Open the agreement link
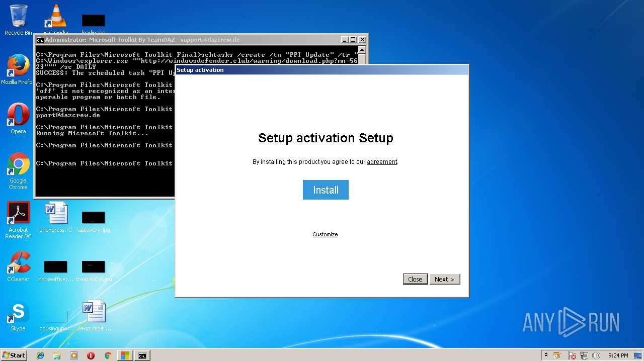This screenshot has height=362, width=644. 382,162
